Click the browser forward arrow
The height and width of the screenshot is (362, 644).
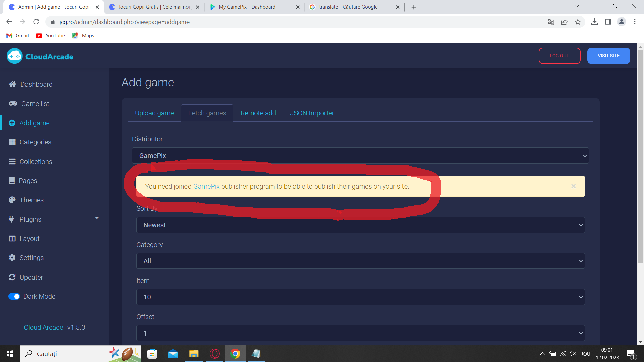pyautogui.click(x=22, y=22)
